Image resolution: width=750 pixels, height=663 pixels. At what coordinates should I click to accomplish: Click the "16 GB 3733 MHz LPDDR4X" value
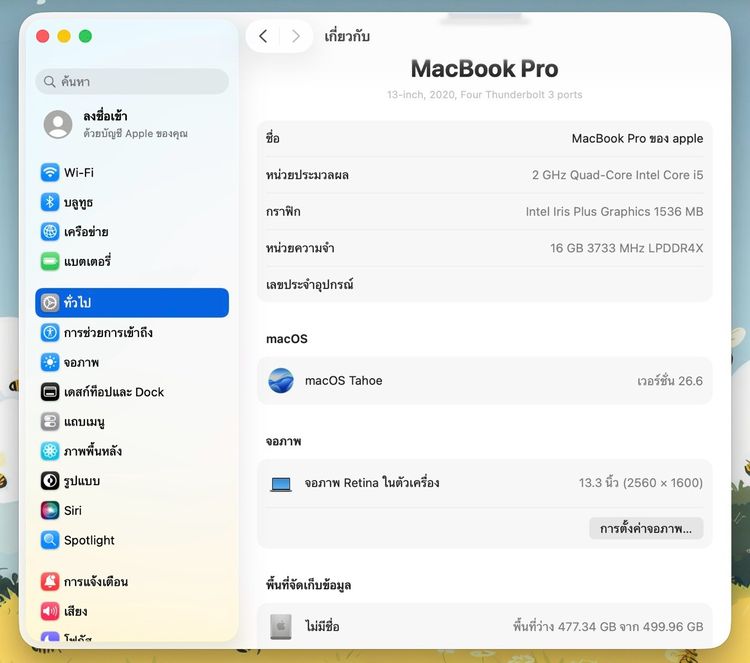point(627,248)
